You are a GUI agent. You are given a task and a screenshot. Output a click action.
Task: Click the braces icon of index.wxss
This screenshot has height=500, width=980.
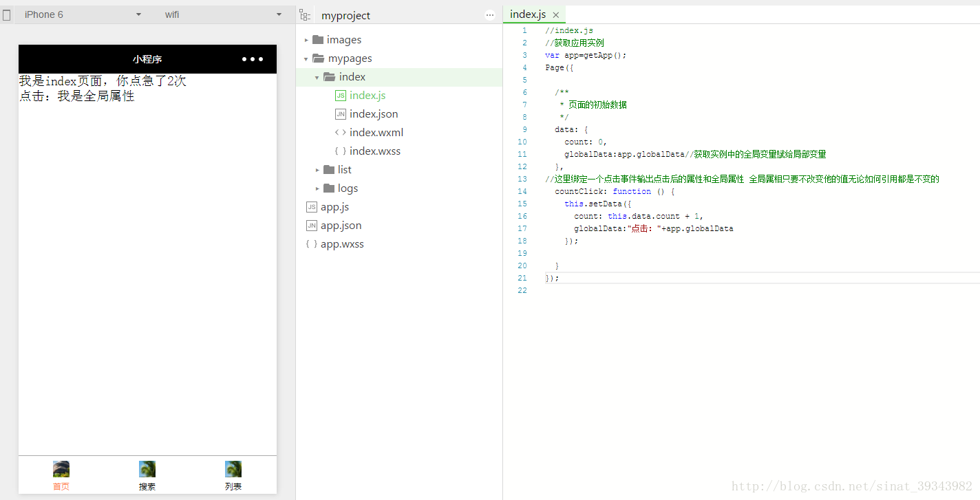pos(341,151)
